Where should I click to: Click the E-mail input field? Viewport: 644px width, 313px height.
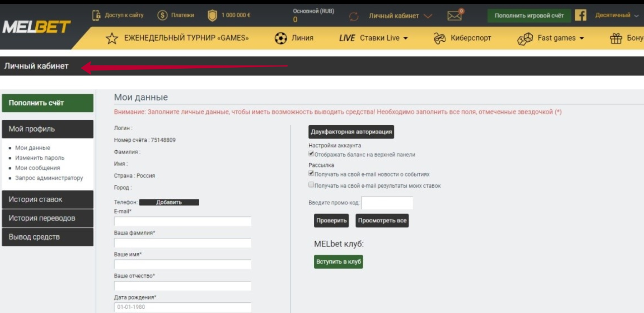click(183, 221)
